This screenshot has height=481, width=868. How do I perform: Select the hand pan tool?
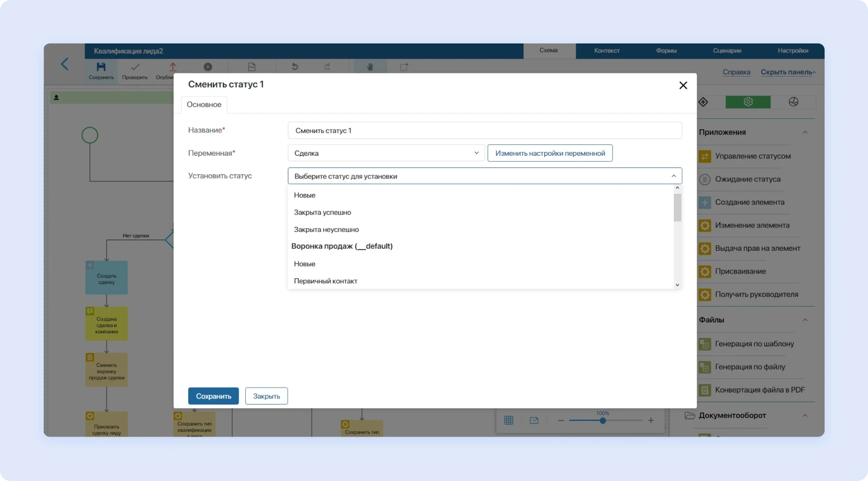(x=370, y=67)
